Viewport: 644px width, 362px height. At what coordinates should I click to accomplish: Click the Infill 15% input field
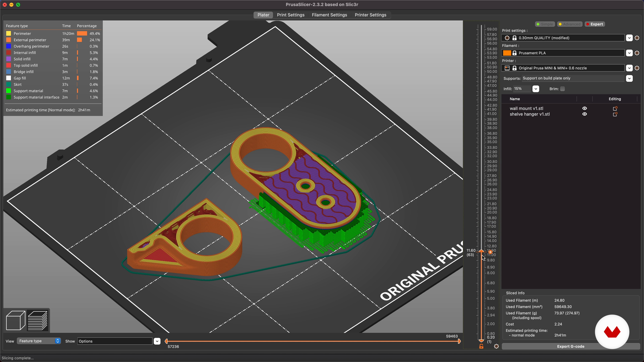(522, 89)
